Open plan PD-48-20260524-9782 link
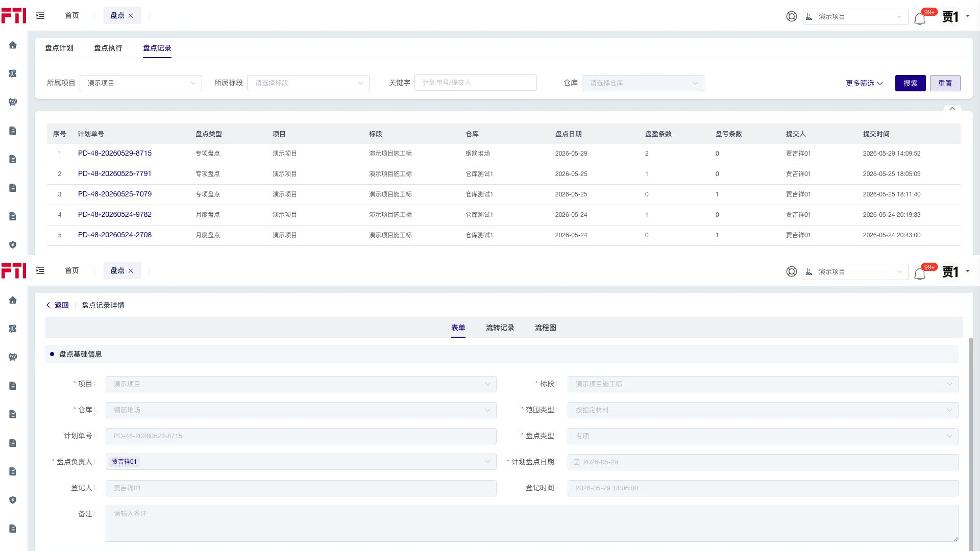980x551 pixels. pyautogui.click(x=115, y=214)
